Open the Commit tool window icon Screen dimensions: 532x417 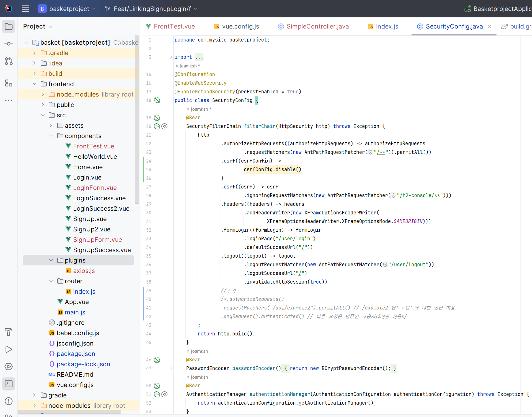coord(9,44)
